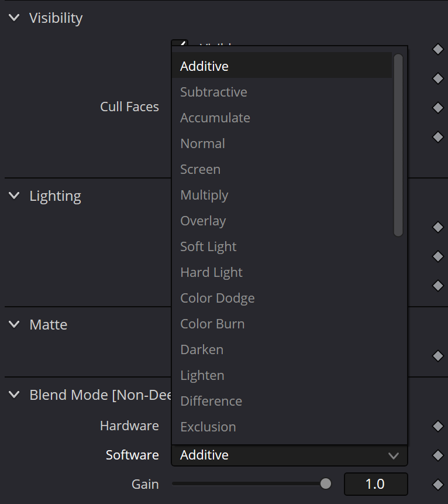Pick Color Dodge from the list
This screenshot has height=504, width=448.
[x=282, y=298]
